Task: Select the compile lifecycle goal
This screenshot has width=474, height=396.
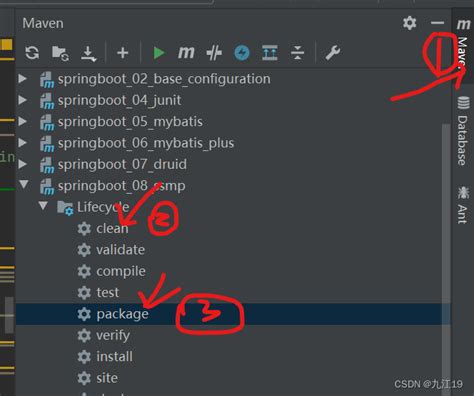Action: coord(121,271)
